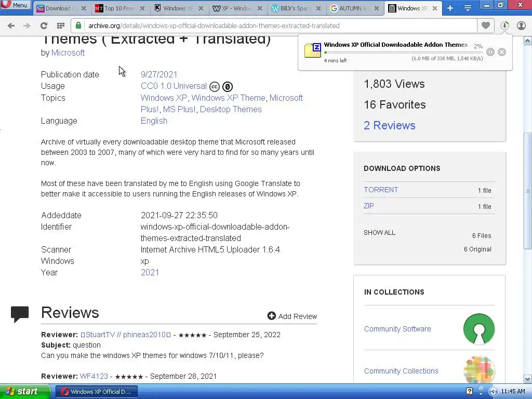The image size is (532, 399).
Task: Click the Community Software green logo
Action: click(x=478, y=329)
